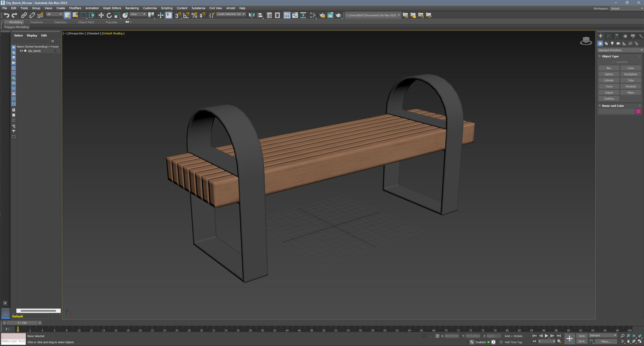Enable the AutoGrid checkbox

pyautogui.click(x=614, y=62)
